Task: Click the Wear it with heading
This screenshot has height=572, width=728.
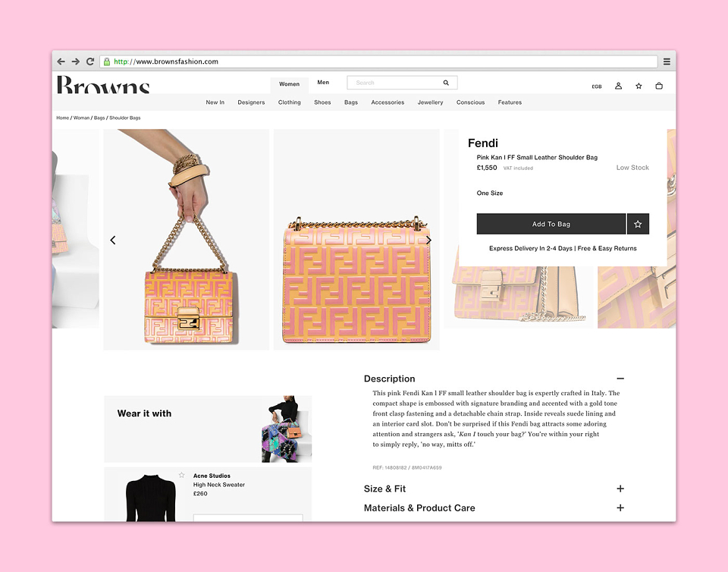Action: (144, 413)
